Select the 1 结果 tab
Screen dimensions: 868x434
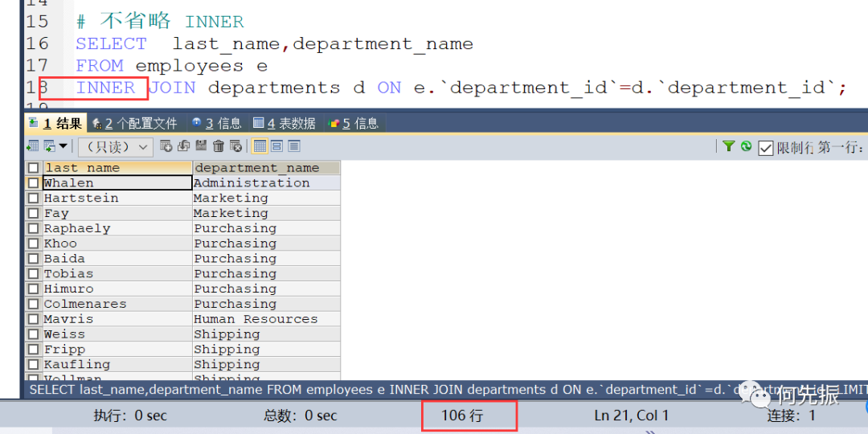tap(55, 123)
